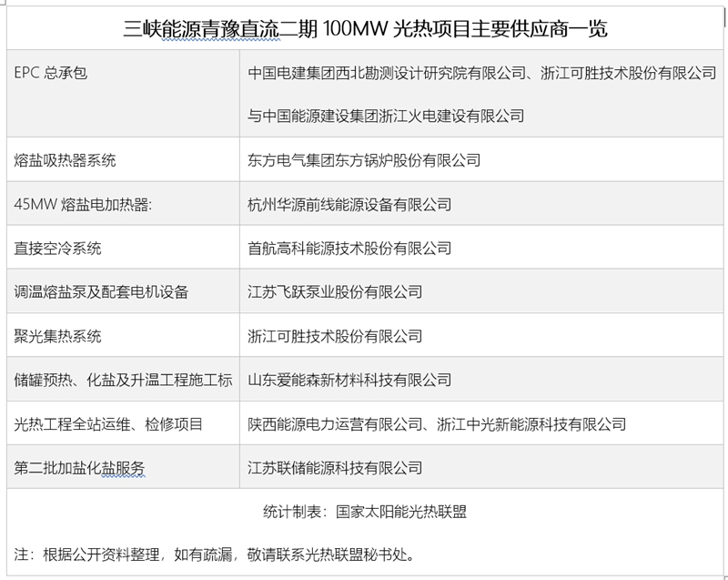Image resolution: width=728 pixels, height=580 pixels.
Task: Click the '统计制表：国家太阳能光热联盟' line
Action: click(365, 512)
